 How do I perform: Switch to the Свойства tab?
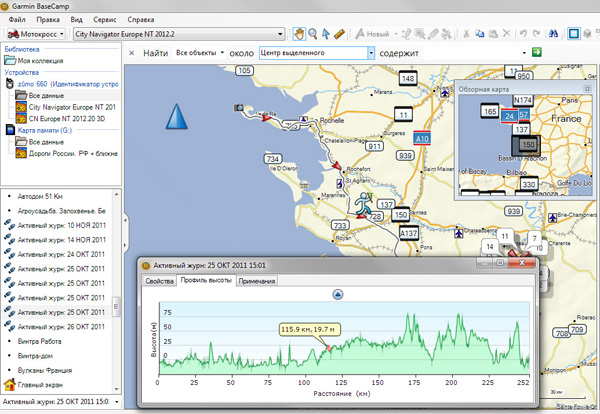159,281
